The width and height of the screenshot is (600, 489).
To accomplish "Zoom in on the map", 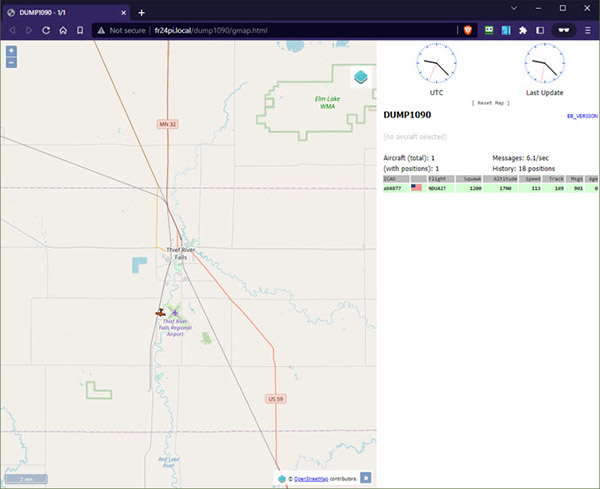I will (x=11, y=51).
